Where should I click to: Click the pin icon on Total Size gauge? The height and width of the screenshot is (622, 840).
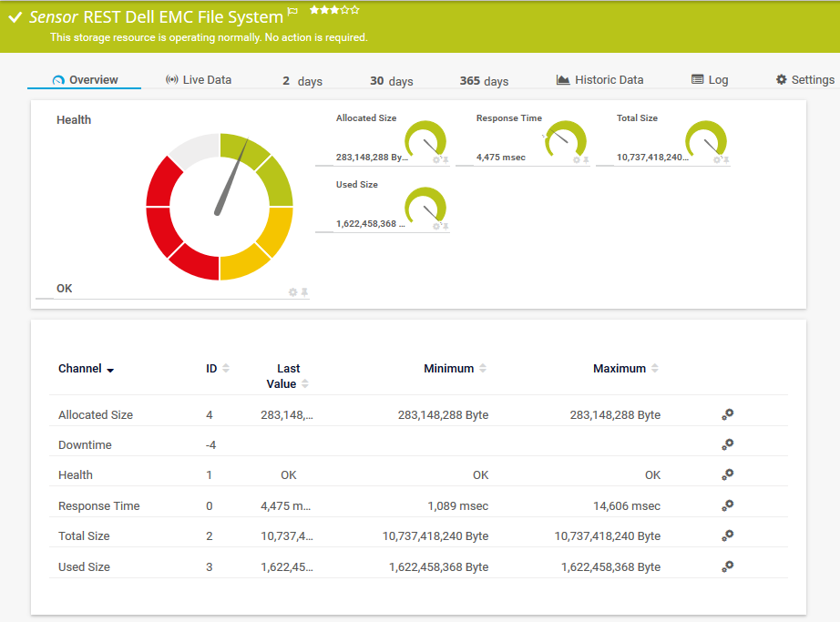coord(726,160)
